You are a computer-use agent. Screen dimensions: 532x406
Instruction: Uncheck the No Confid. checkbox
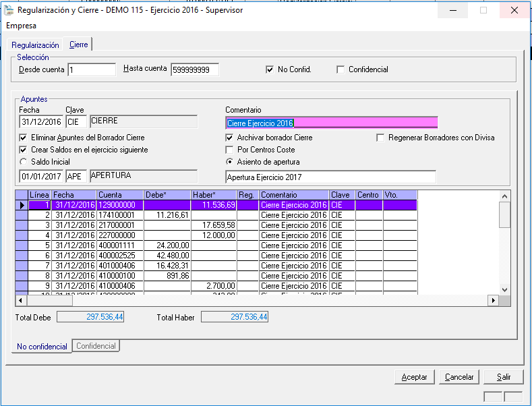270,69
